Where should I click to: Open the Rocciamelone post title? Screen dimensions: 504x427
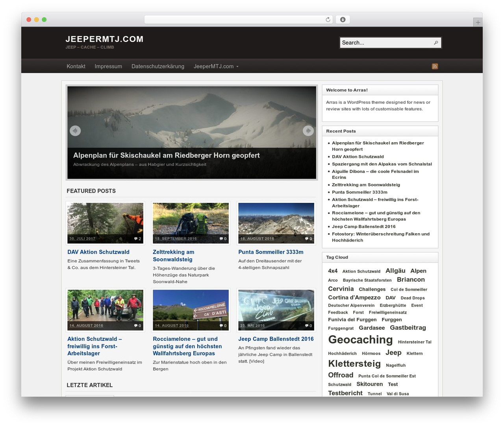click(x=187, y=346)
